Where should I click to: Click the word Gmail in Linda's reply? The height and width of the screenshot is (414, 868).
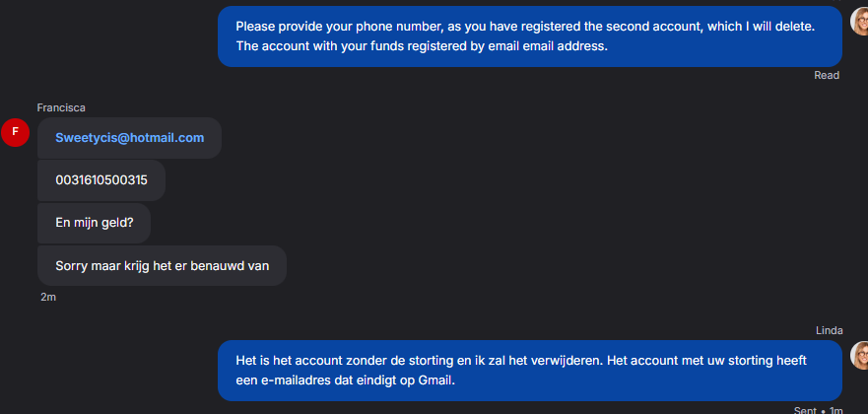(436, 380)
